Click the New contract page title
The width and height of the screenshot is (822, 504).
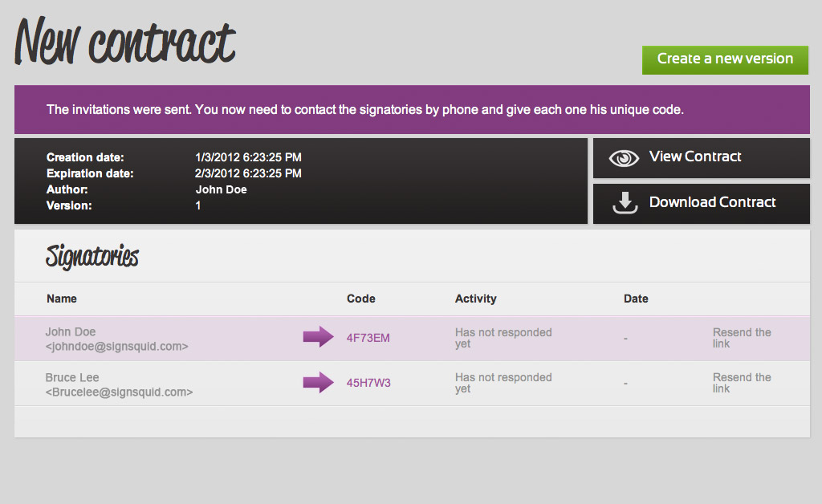(124, 42)
